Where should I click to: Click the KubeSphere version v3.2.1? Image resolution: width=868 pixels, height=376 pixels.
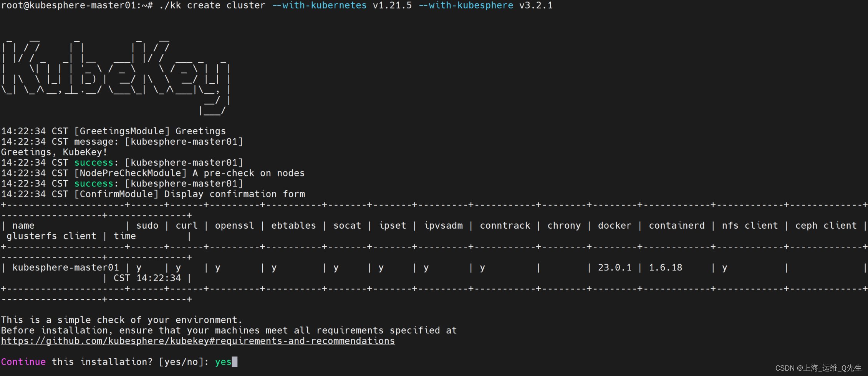(x=536, y=5)
